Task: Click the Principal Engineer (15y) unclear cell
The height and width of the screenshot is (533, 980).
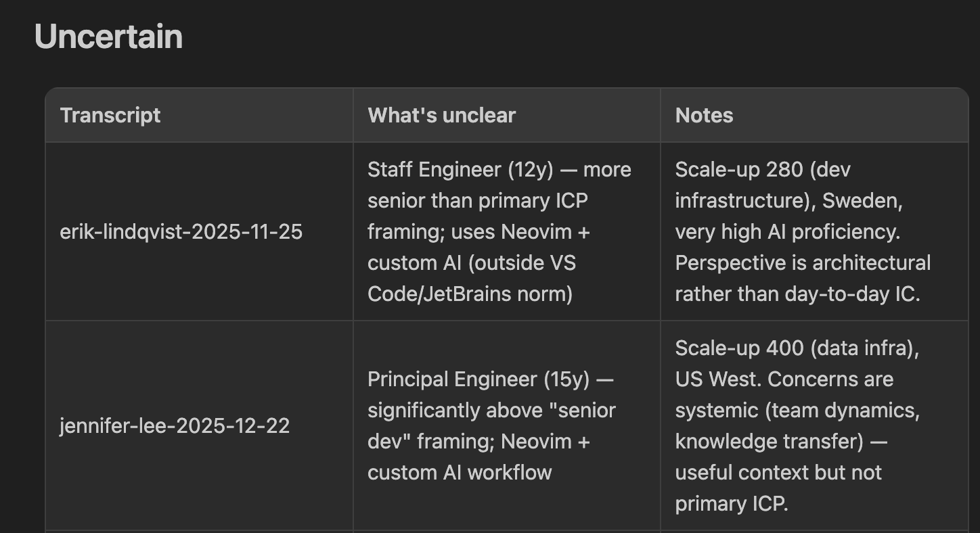Action: (506, 425)
